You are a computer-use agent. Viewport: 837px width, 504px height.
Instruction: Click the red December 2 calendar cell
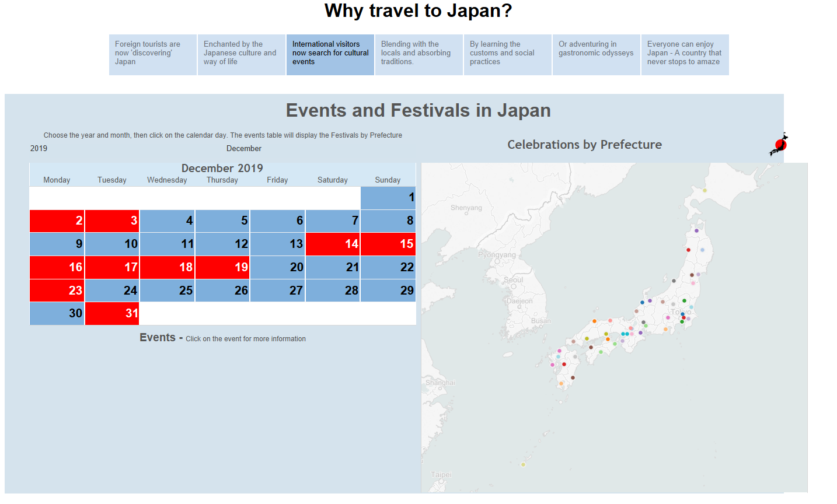57,220
